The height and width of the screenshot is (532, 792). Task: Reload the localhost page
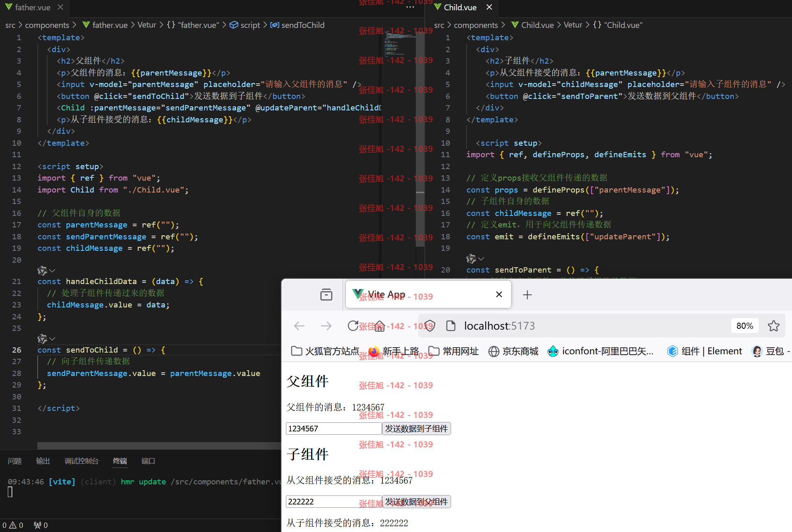tap(353, 326)
